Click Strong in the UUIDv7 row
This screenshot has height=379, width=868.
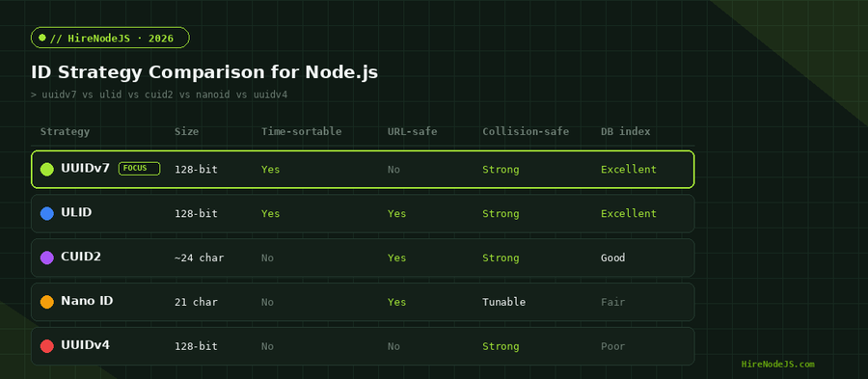click(x=501, y=170)
